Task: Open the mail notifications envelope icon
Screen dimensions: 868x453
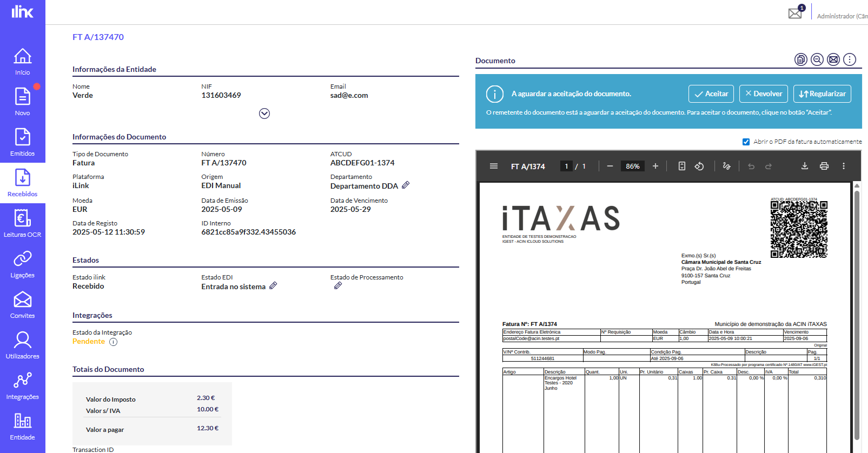Action: click(795, 13)
